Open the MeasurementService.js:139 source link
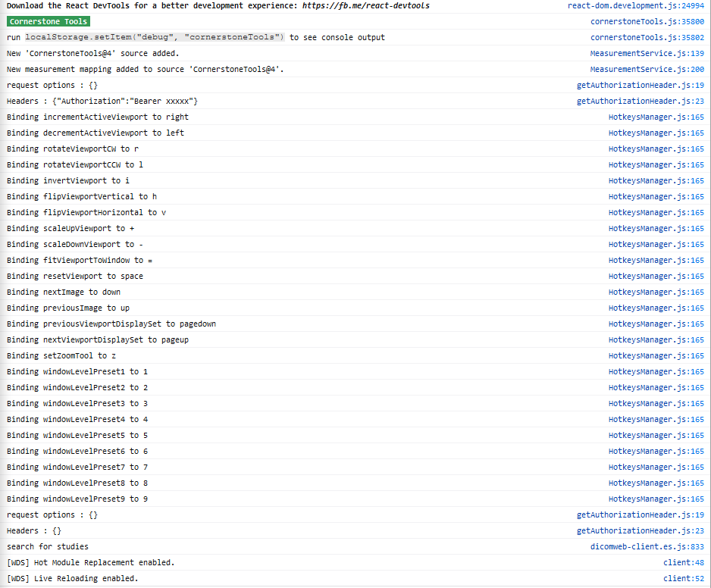The image size is (711, 588). (x=647, y=54)
